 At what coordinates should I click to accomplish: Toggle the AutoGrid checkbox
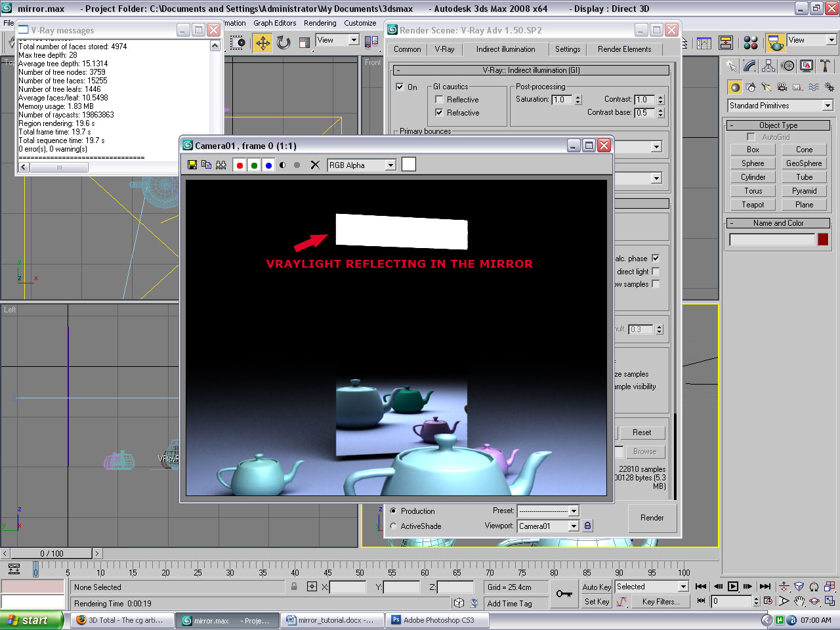pos(751,136)
